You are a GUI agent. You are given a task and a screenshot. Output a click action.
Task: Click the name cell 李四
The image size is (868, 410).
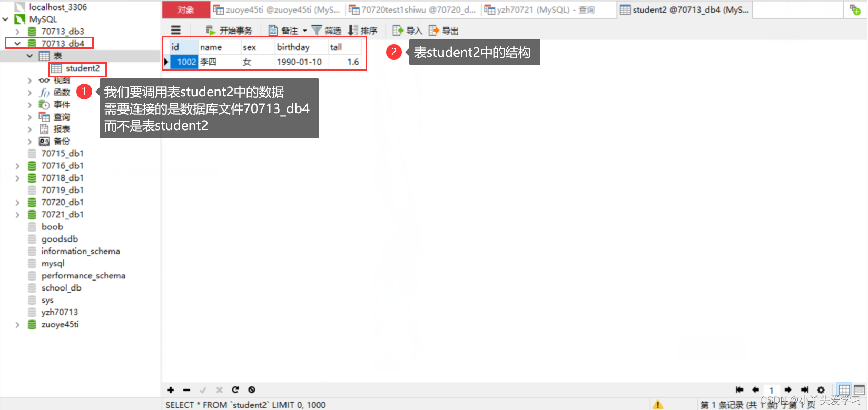(x=219, y=62)
